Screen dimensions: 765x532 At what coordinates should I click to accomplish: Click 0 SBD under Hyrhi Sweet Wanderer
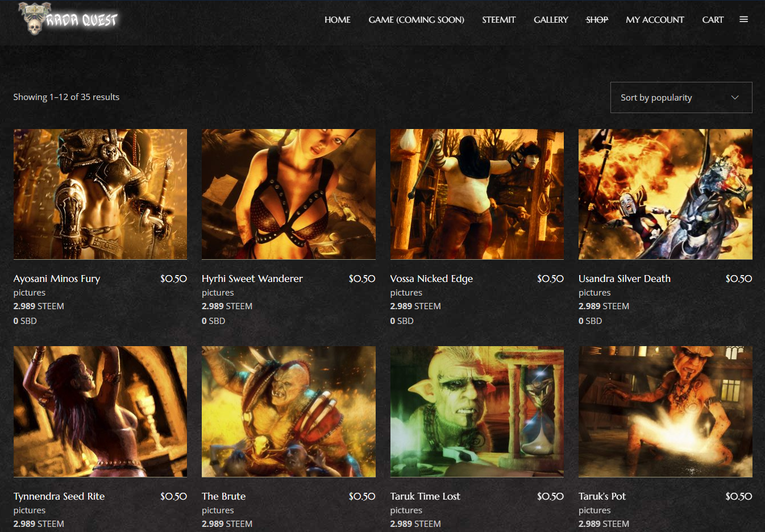213,321
